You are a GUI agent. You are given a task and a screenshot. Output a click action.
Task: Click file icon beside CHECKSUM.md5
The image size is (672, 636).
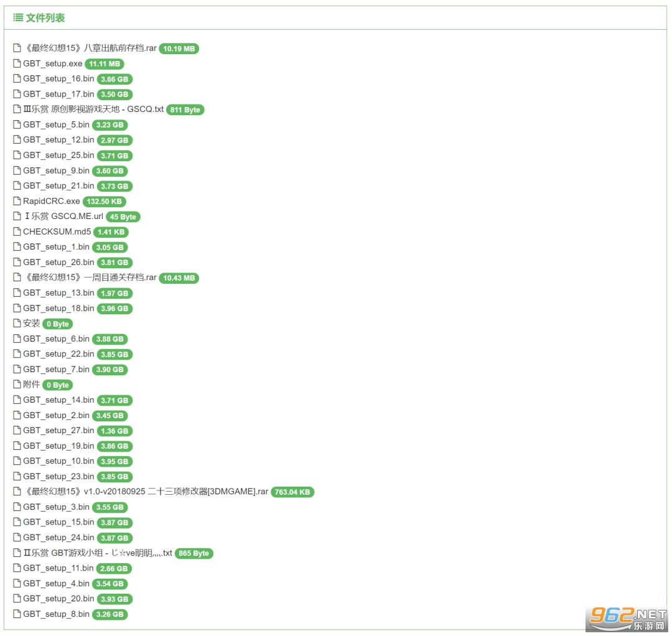coord(17,231)
